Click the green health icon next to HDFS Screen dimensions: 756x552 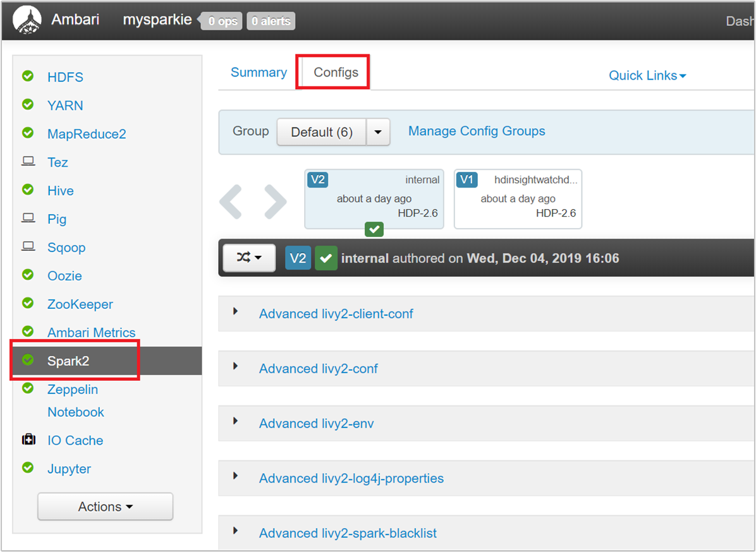click(28, 76)
